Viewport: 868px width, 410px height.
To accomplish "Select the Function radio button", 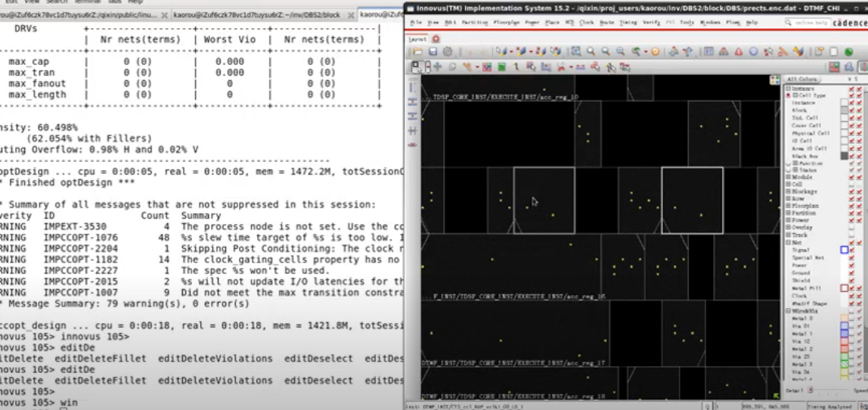I will [789, 163].
